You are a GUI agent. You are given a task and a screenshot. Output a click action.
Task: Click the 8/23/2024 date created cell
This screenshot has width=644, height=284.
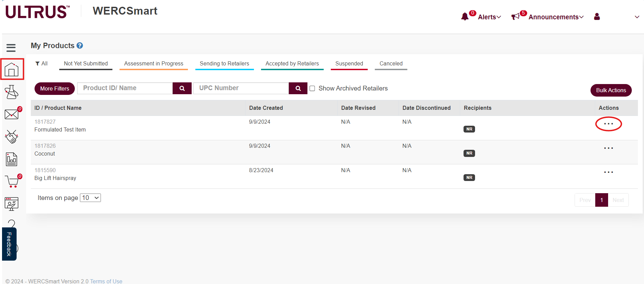click(x=261, y=170)
